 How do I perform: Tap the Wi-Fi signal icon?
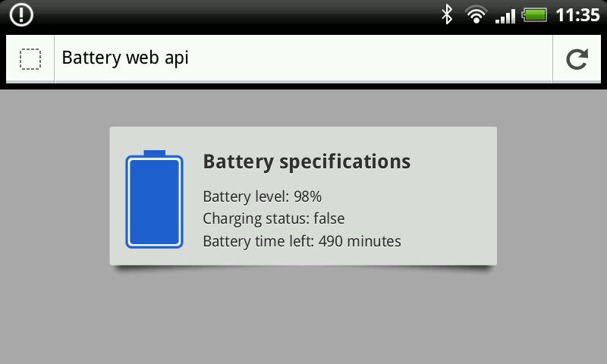[x=476, y=14]
